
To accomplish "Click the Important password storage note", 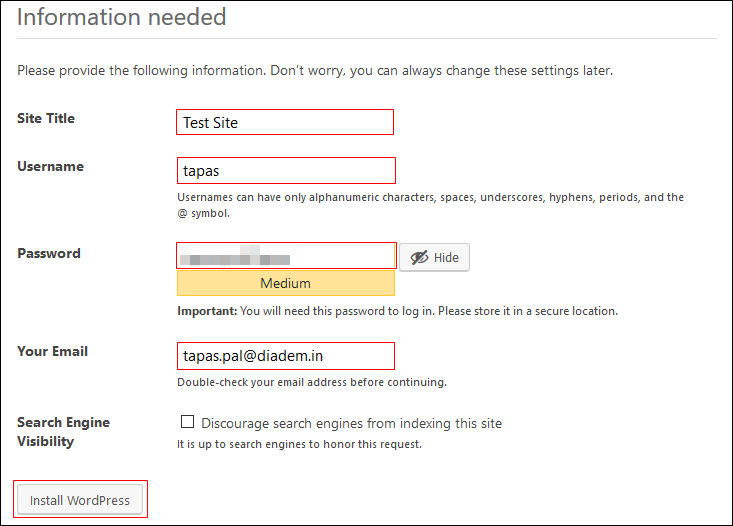I will [397, 311].
